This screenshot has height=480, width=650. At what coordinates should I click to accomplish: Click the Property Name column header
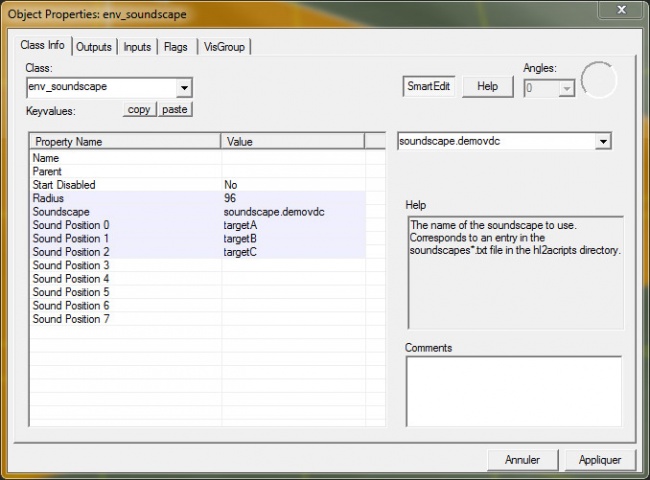(125, 142)
